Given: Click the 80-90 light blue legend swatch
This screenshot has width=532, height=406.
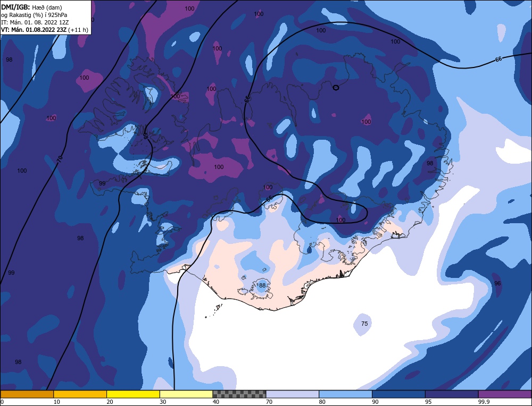Looking at the screenshot, I should click(345, 394).
